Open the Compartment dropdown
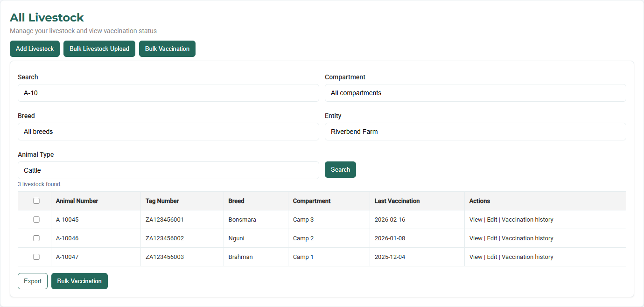Image resolution: width=644 pixels, height=307 pixels. [475, 93]
